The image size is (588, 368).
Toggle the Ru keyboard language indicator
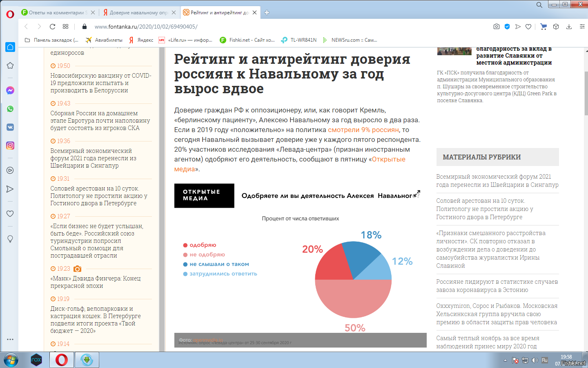pyautogui.click(x=544, y=361)
